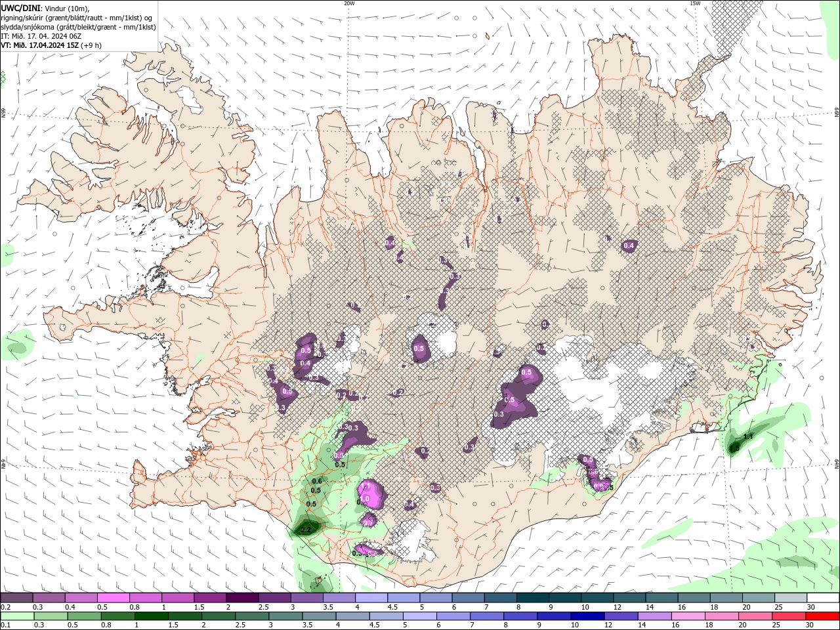840x630 pixels.
Task: Pick the lower legend swatch between 1 and 1.5
Action: click(150, 616)
